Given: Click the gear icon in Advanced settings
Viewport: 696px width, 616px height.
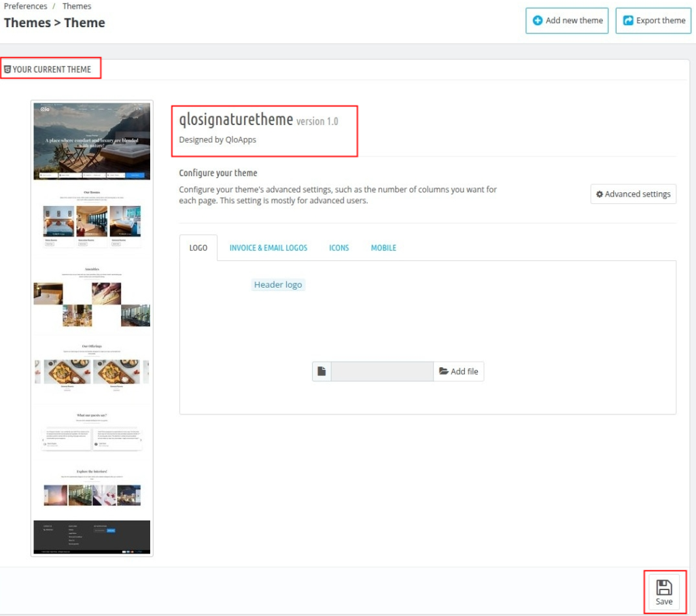Looking at the screenshot, I should [x=599, y=194].
